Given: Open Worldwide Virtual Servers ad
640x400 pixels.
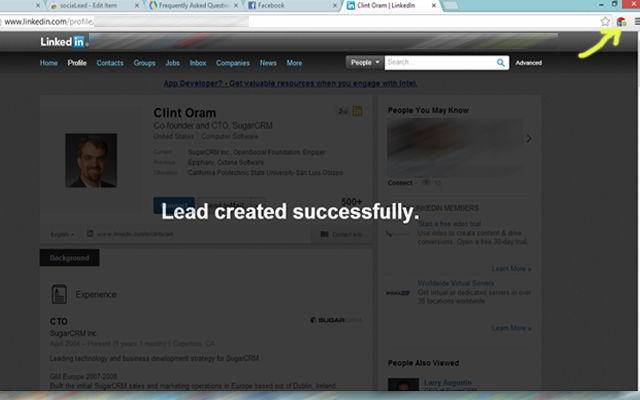Looking at the screenshot, I should (x=456, y=283).
